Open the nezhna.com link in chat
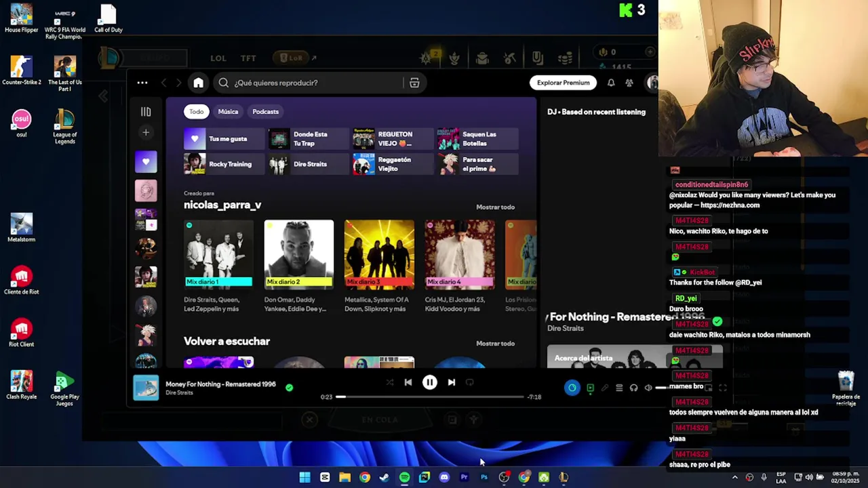Viewport: 868px width, 488px height. tap(730, 205)
